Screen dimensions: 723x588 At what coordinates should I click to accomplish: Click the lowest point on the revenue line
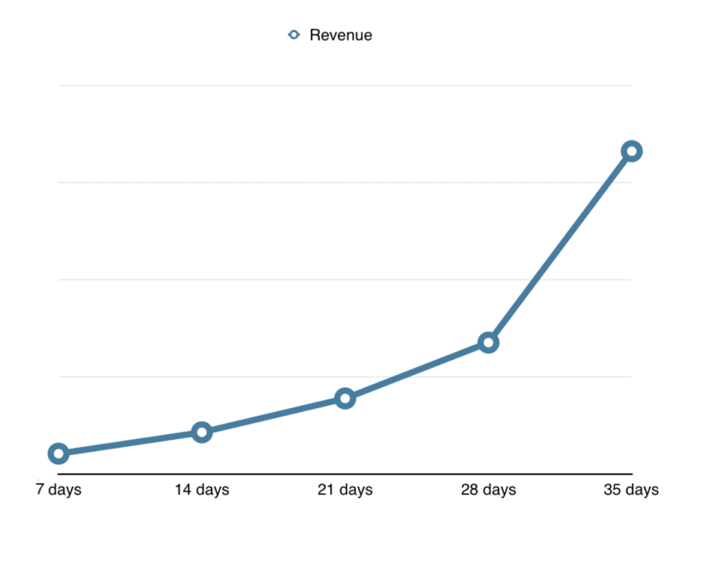tap(59, 453)
